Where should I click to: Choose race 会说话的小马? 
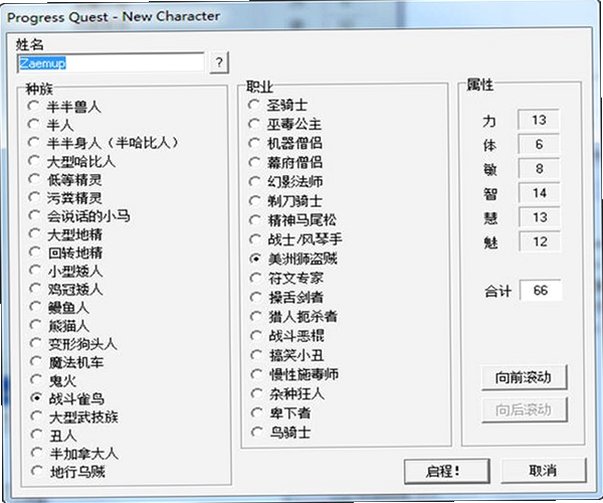point(80,216)
